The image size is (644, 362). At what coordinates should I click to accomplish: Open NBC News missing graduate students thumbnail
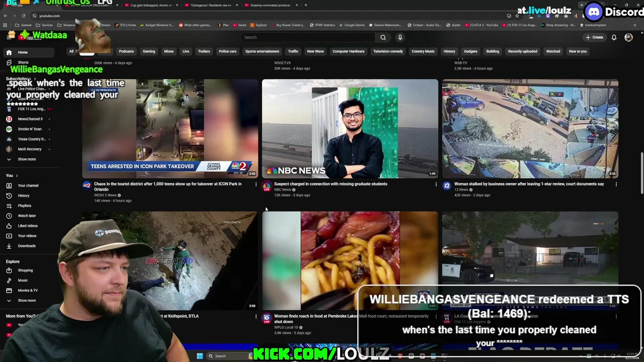pos(350,128)
